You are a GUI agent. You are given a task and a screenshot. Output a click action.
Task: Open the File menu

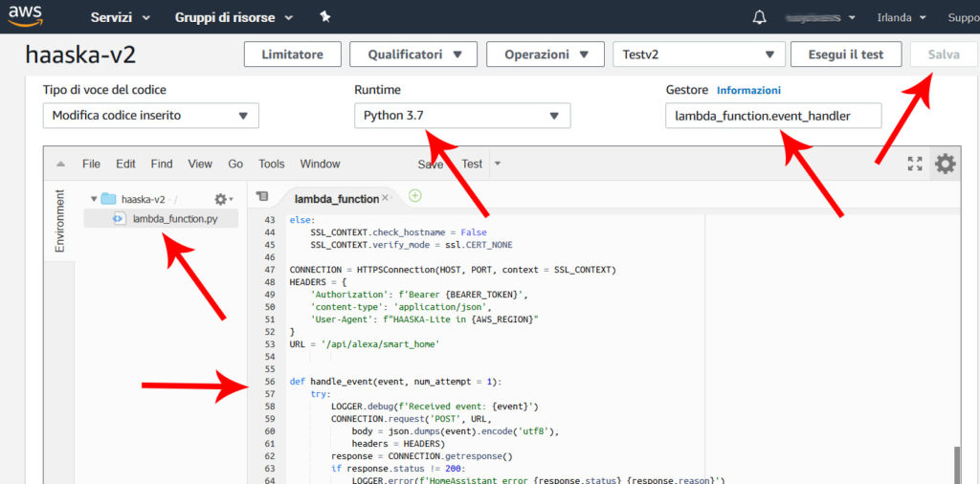(x=91, y=165)
